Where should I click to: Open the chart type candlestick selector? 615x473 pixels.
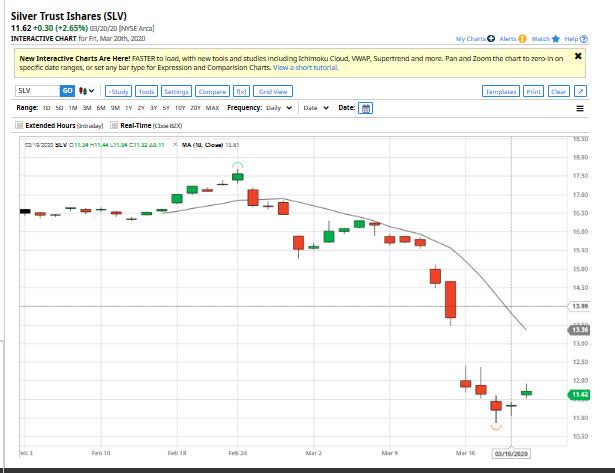coord(86,91)
